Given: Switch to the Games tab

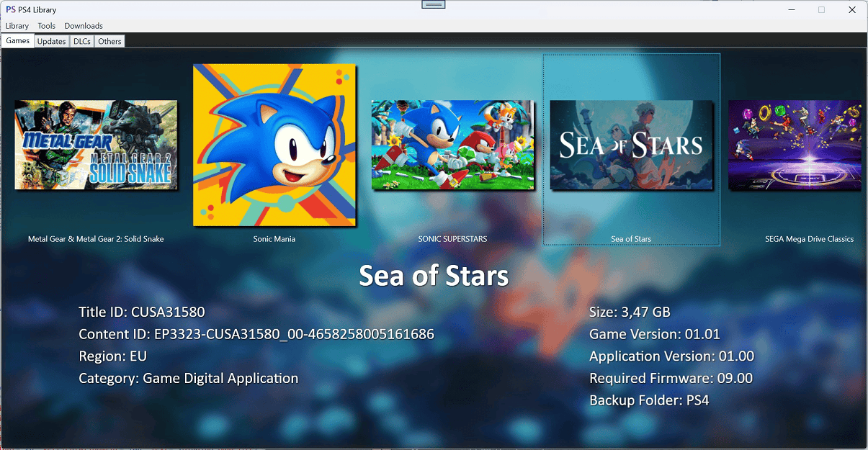Looking at the screenshot, I should (17, 41).
